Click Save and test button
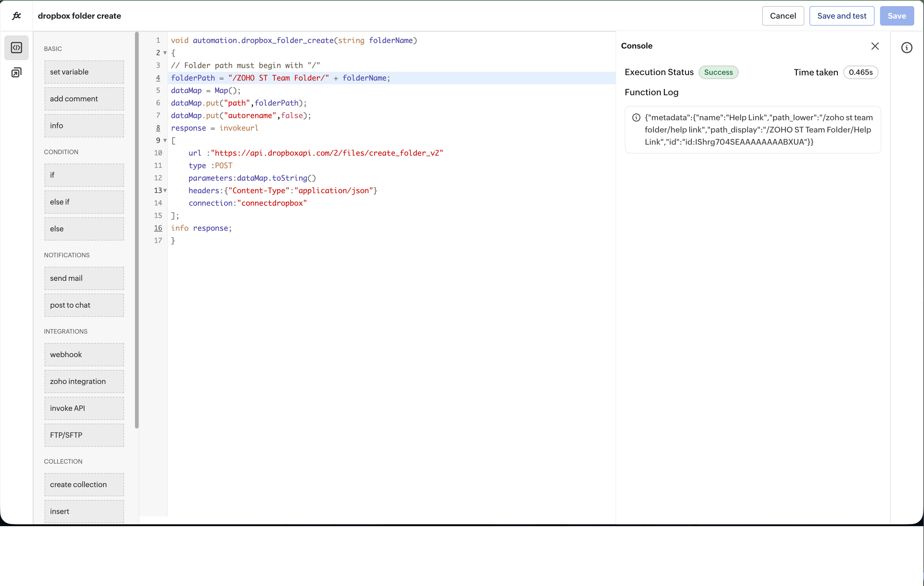 842,16
